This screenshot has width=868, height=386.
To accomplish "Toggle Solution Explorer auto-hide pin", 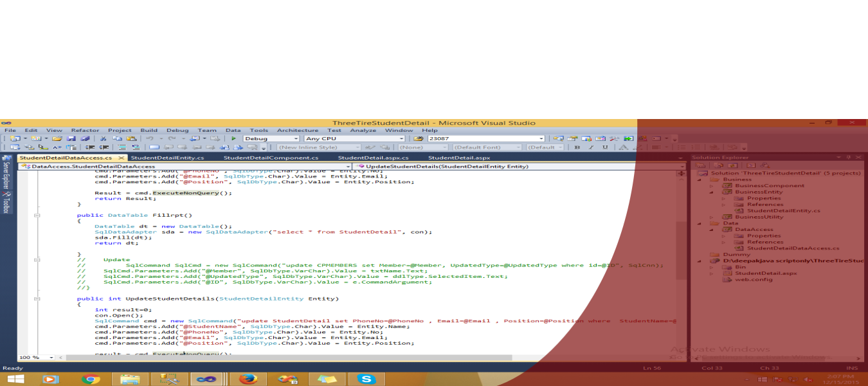I will click(849, 157).
